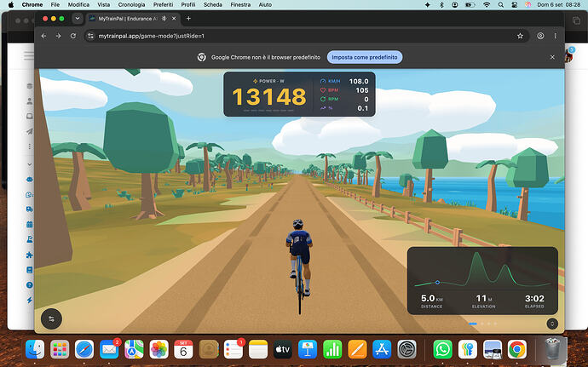Click the hamburger menu in background window
This screenshot has width=588, height=367.
point(29,56)
